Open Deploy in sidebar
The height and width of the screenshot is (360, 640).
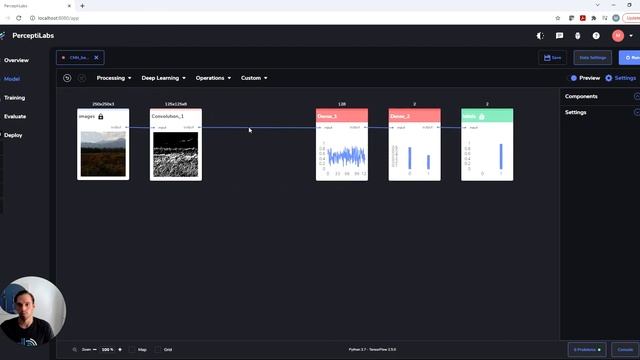pyautogui.click(x=13, y=135)
